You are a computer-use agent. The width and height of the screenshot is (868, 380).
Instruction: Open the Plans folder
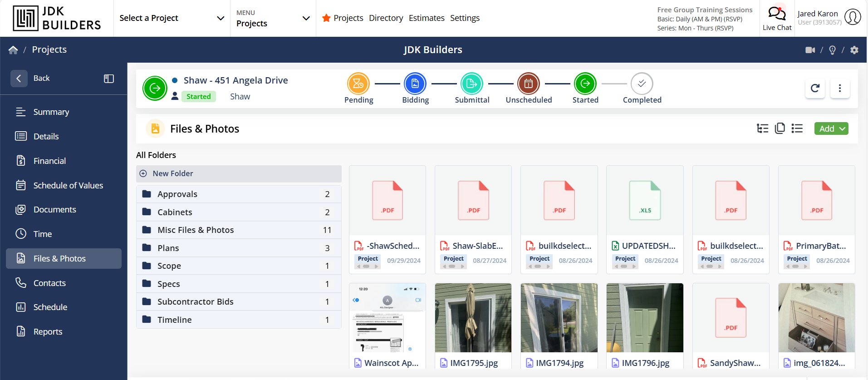coord(239,248)
